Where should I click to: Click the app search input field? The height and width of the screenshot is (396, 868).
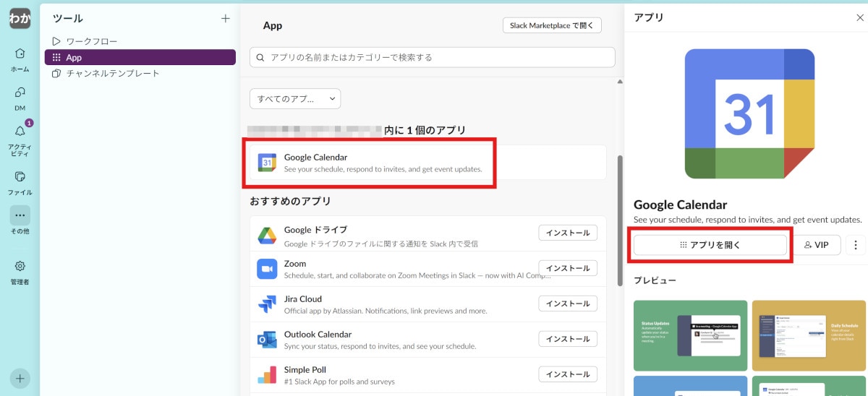(x=432, y=57)
